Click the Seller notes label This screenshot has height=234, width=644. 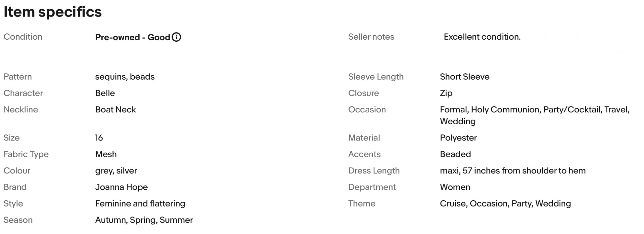click(371, 37)
